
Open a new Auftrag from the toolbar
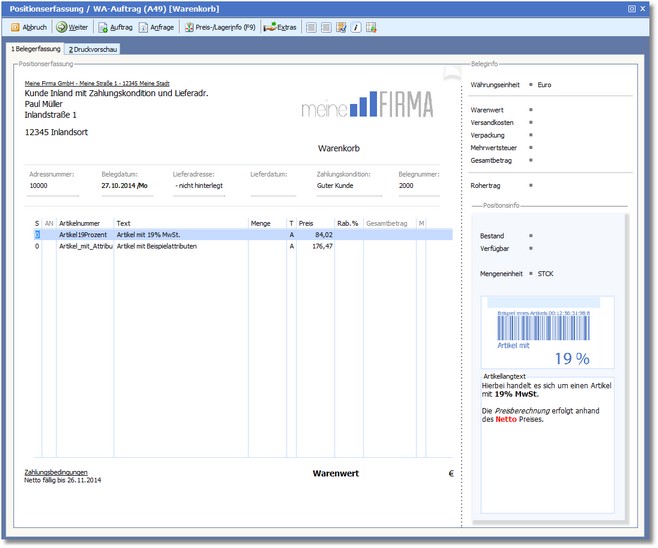[115, 27]
